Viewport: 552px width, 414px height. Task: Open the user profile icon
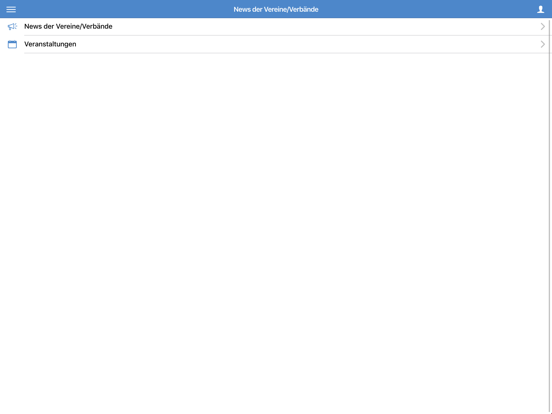tap(540, 10)
